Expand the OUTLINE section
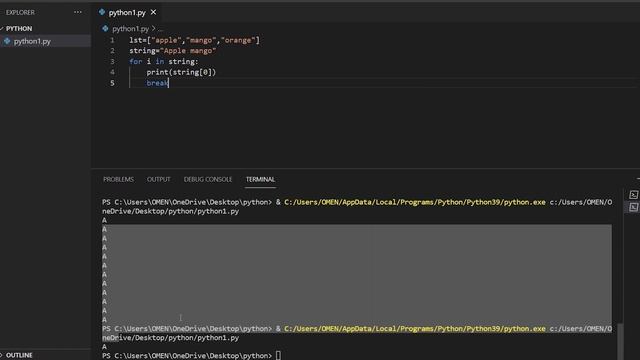This screenshot has height=360, width=640. point(18,355)
